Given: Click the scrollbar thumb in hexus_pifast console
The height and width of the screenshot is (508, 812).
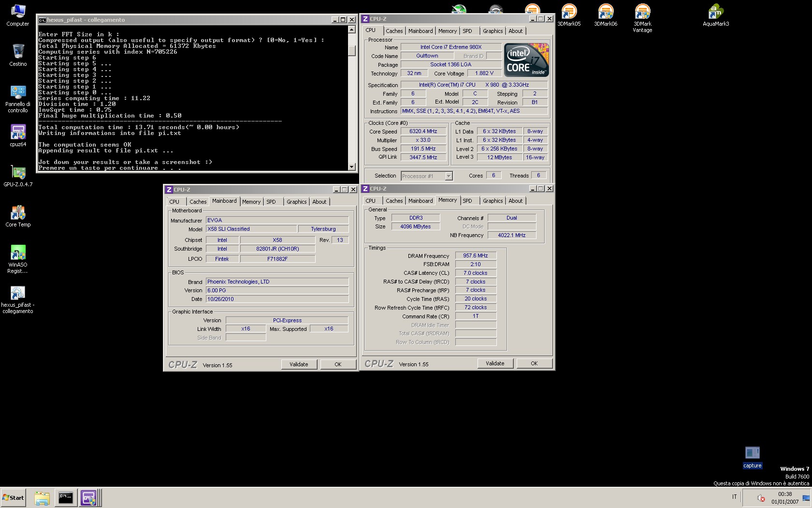Looking at the screenshot, I should pos(352,50).
